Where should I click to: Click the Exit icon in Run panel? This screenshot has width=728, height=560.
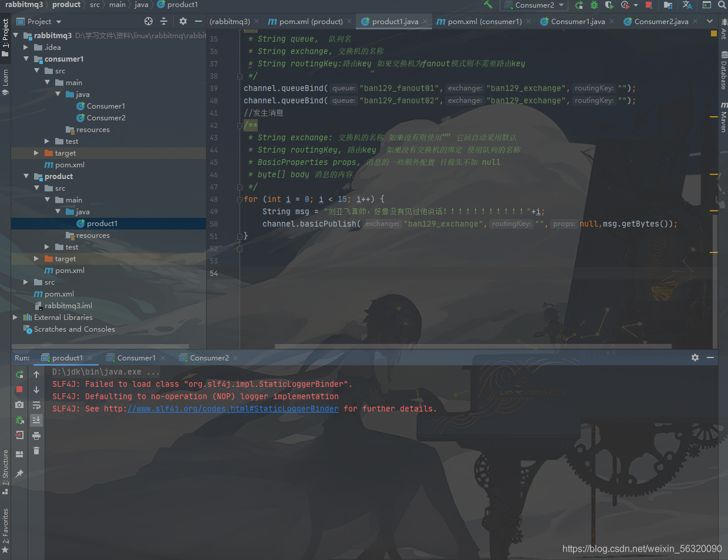(19, 435)
